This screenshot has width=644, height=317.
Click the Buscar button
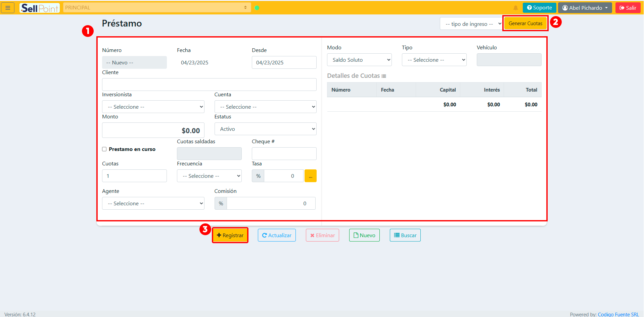405,235
